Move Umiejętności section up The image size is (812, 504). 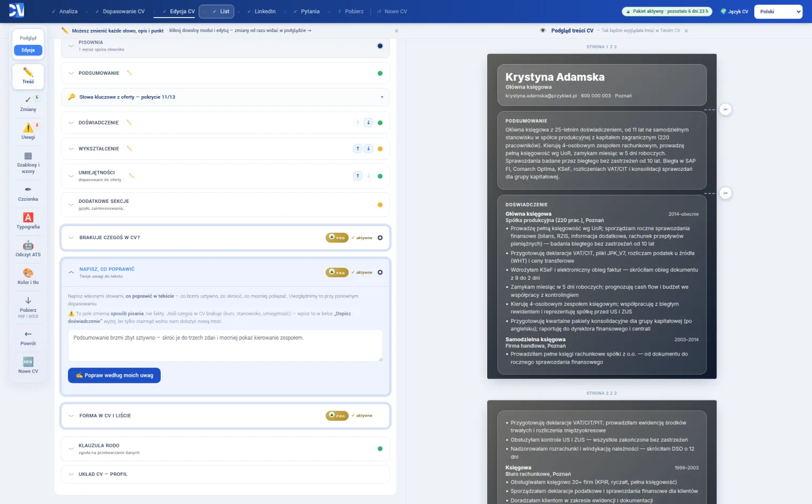click(358, 176)
